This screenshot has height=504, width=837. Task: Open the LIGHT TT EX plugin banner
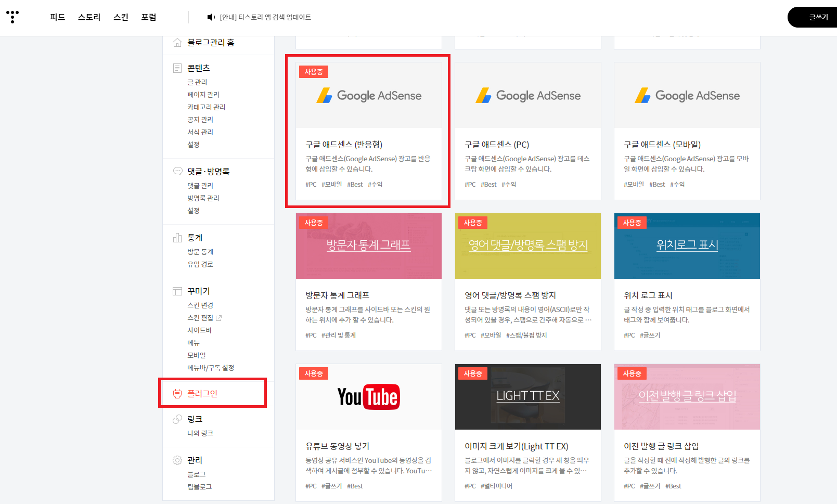[x=528, y=397]
